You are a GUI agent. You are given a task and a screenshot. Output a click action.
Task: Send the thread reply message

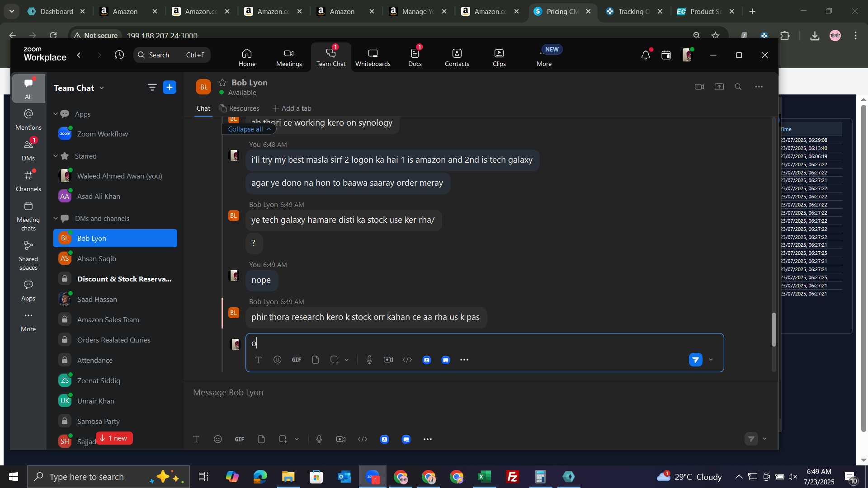[695, 360]
